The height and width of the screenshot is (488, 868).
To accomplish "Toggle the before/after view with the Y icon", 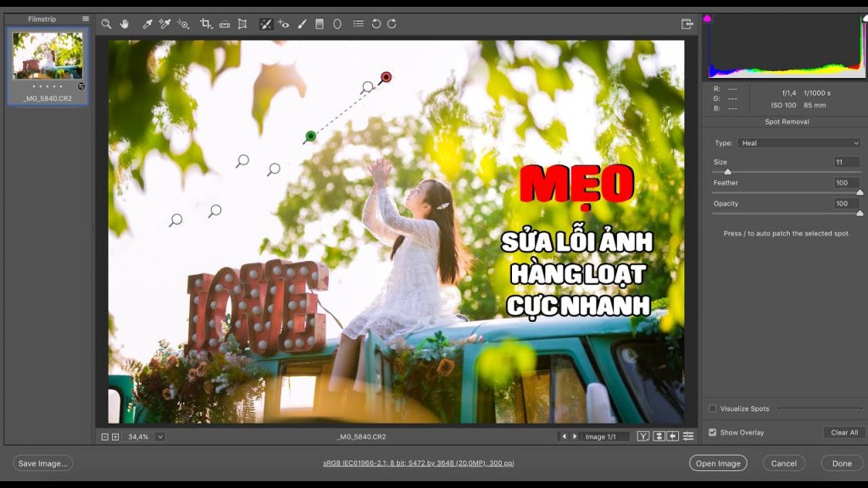I will (642, 435).
